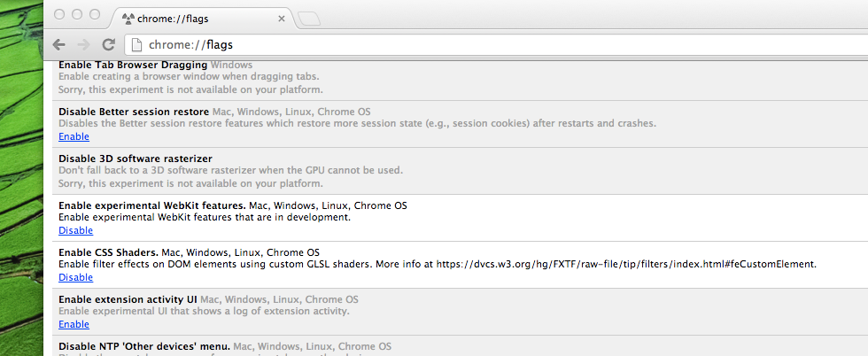The width and height of the screenshot is (868, 356).
Task: Disable experimental WebKit features
Action: pos(75,230)
